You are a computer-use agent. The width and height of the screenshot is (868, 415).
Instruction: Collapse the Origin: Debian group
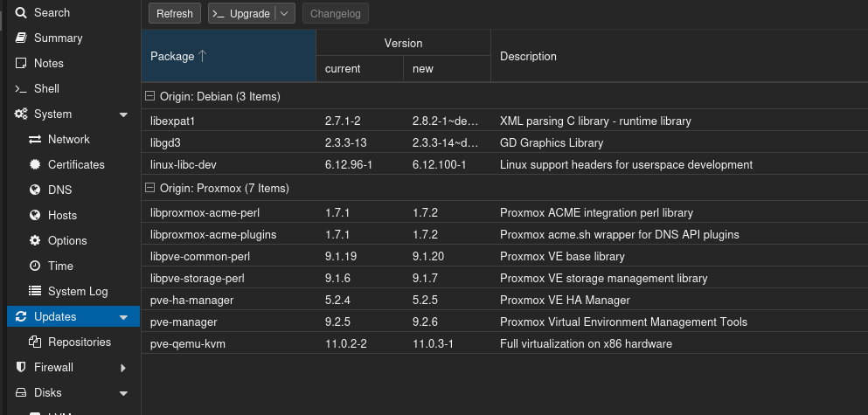point(149,96)
